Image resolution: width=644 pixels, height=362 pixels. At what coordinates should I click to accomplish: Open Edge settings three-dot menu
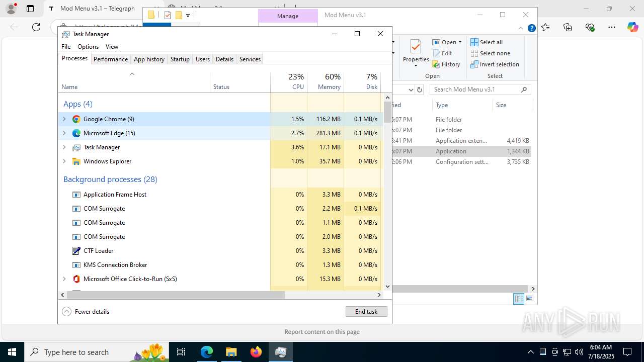612,27
